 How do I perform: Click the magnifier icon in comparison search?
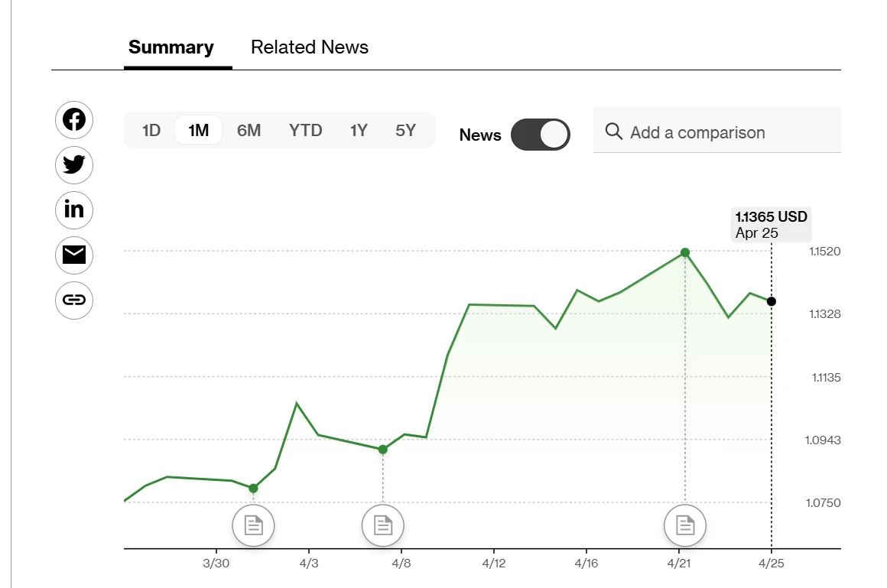click(x=614, y=132)
